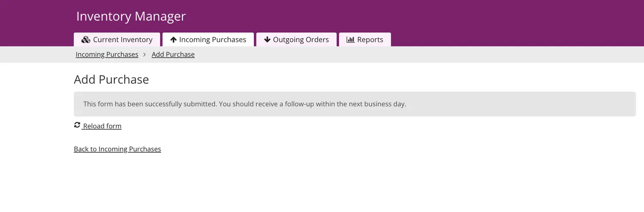Click the Reload form link text

(x=102, y=126)
